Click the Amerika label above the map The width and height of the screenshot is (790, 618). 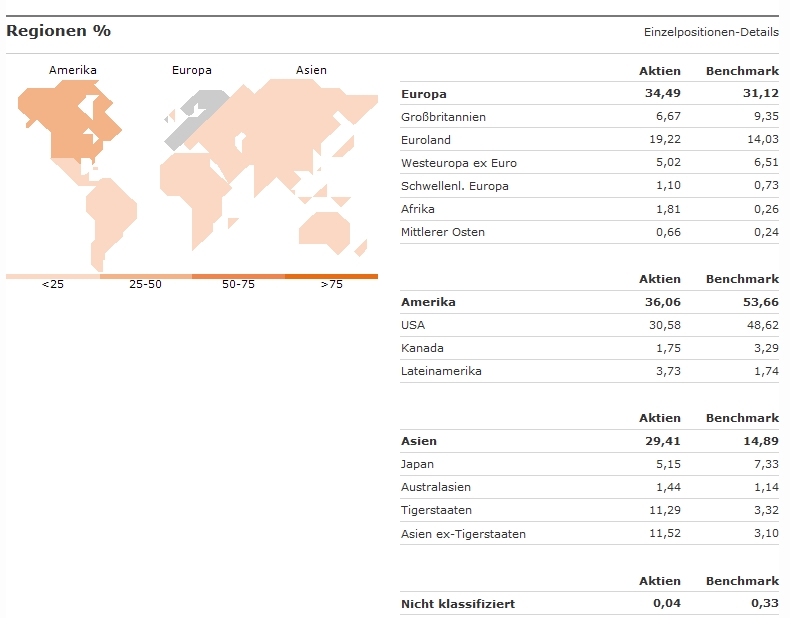73,70
